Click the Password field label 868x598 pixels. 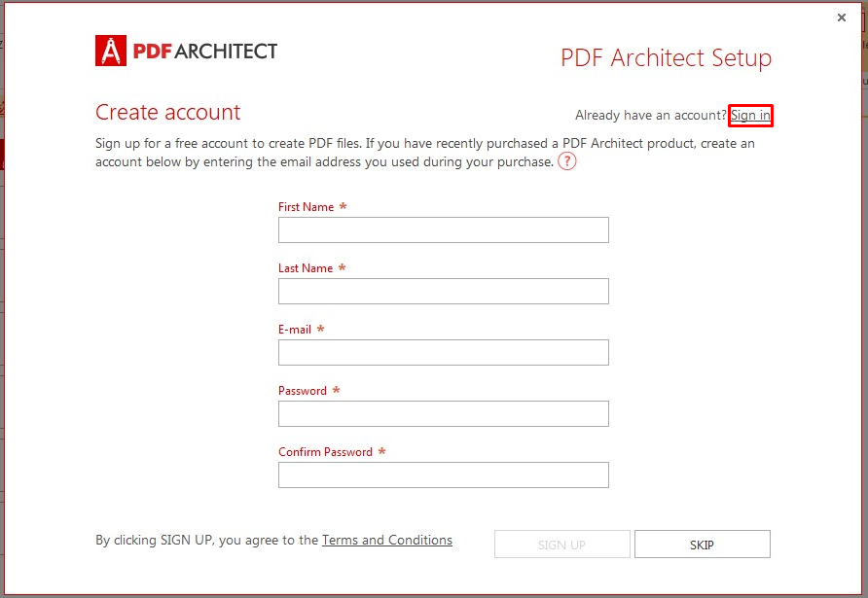coord(303,391)
